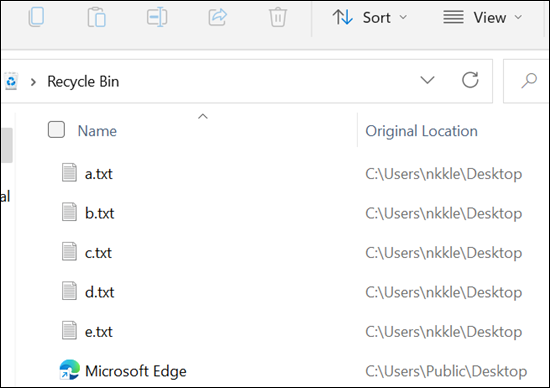
Task: Click the a.txt file name
Action: click(x=99, y=174)
